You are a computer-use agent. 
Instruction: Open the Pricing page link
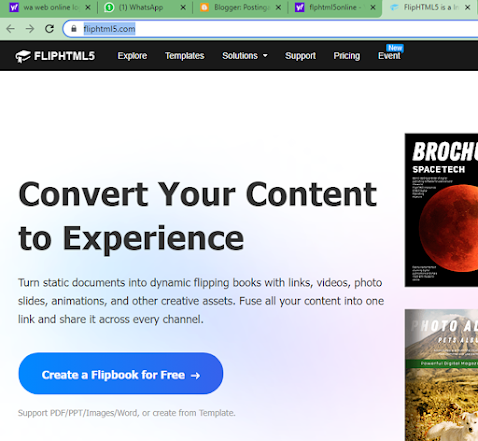(x=347, y=56)
